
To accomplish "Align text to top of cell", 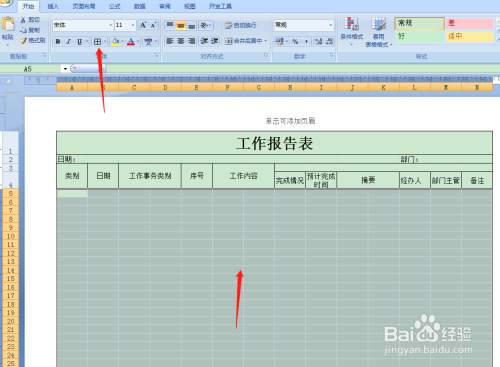I will coord(170,25).
